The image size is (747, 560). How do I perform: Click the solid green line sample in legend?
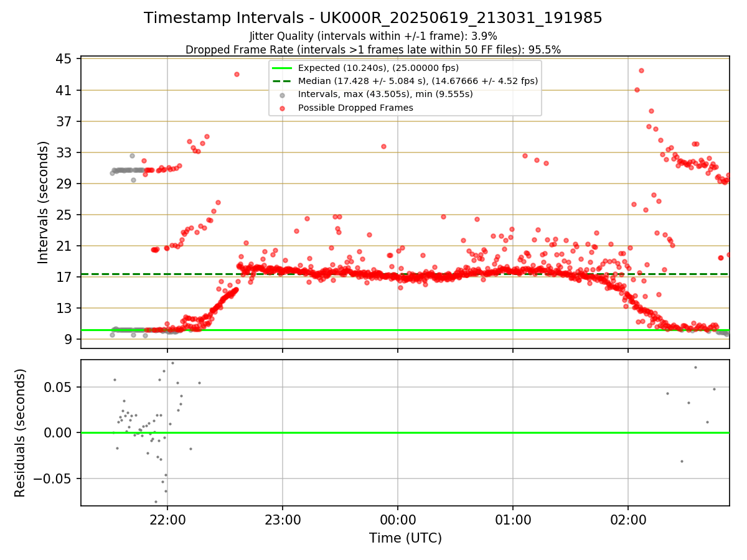(283, 68)
